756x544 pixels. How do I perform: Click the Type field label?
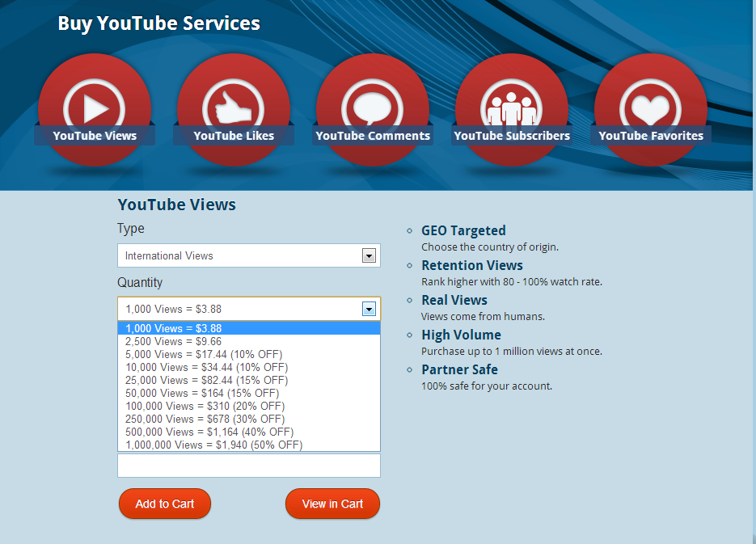tap(131, 229)
